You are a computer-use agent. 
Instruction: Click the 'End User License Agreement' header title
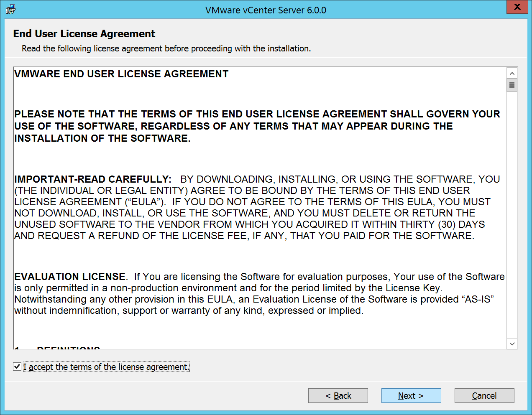(x=84, y=33)
